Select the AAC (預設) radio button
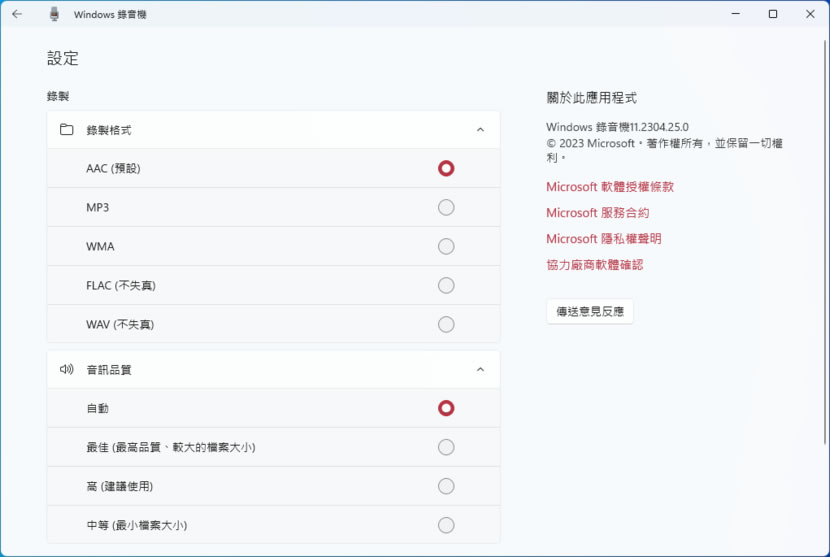This screenshot has width=830, height=557. pos(446,168)
